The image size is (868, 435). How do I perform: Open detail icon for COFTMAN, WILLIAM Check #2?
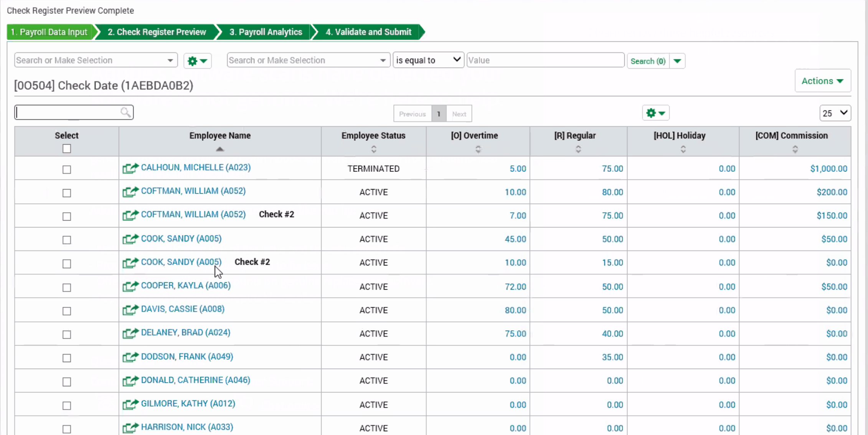(130, 215)
